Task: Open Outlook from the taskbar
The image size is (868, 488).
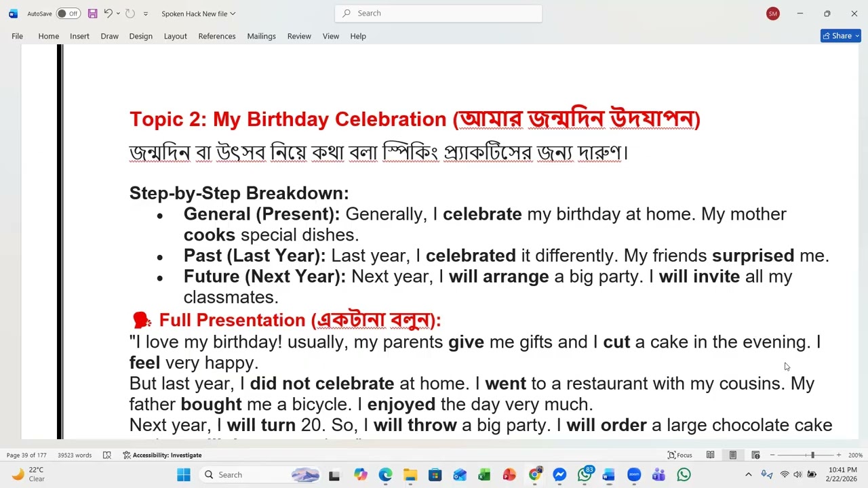Action: (460, 475)
